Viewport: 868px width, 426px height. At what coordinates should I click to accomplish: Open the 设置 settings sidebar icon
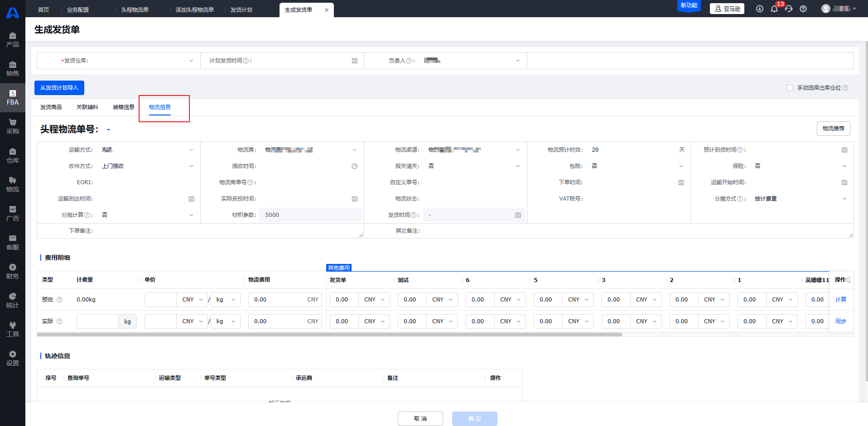click(x=13, y=358)
